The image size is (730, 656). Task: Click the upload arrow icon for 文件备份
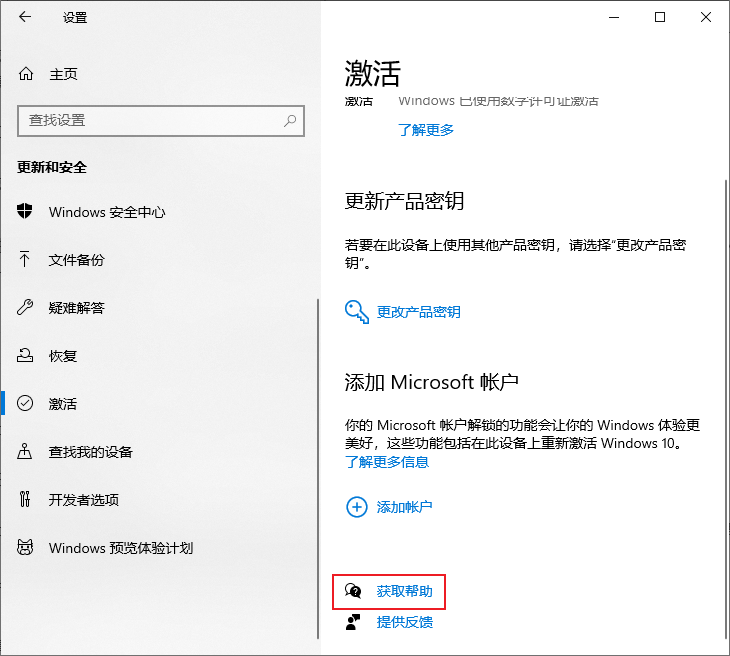(25, 259)
